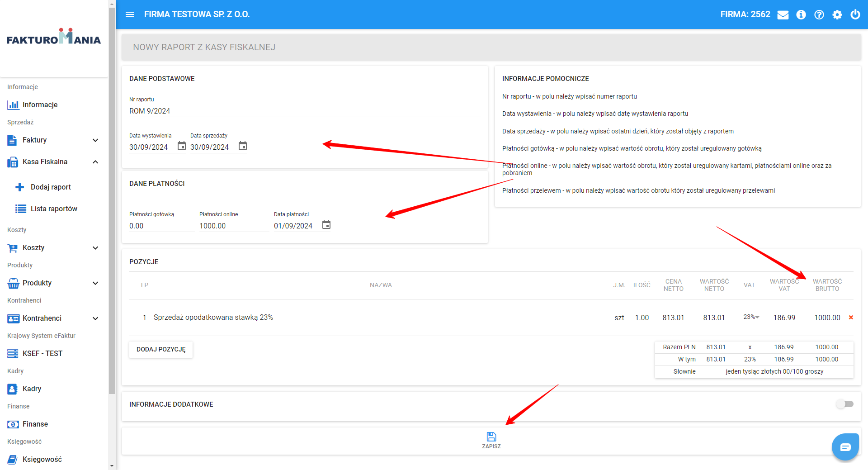868x470 pixels.
Task: Collapse the Kasa Fiskalna menu chevron
Action: click(95, 162)
